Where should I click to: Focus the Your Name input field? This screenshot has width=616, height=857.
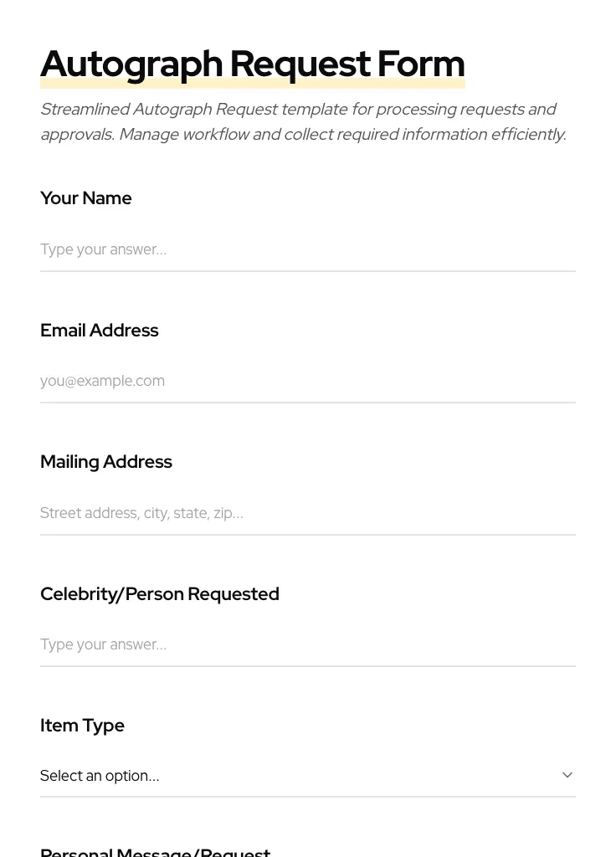point(307,249)
